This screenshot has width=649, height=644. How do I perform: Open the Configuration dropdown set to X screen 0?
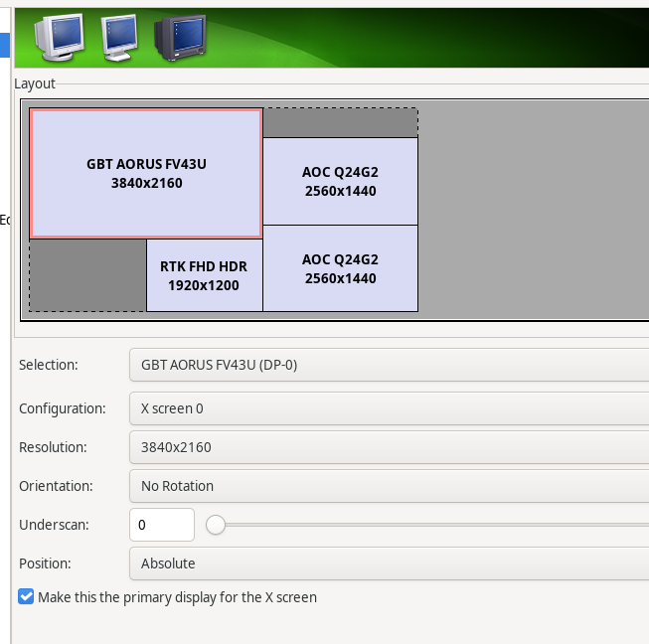point(388,407)
